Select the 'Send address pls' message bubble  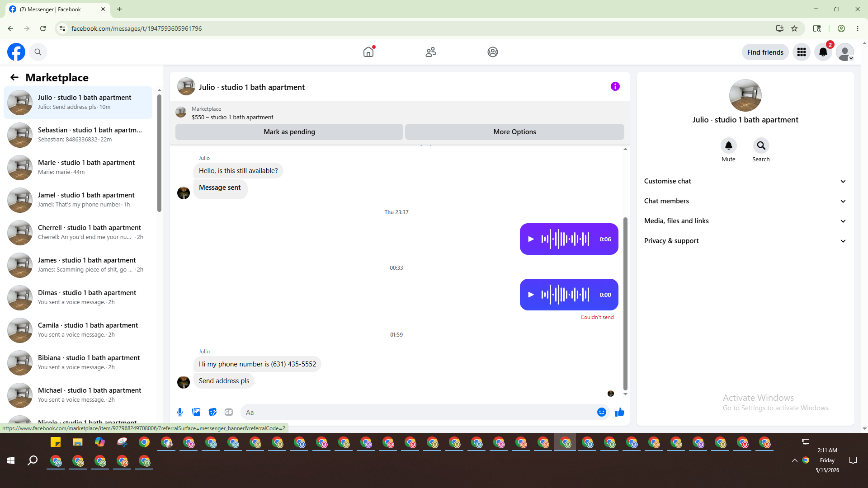(x=224, y=381)
